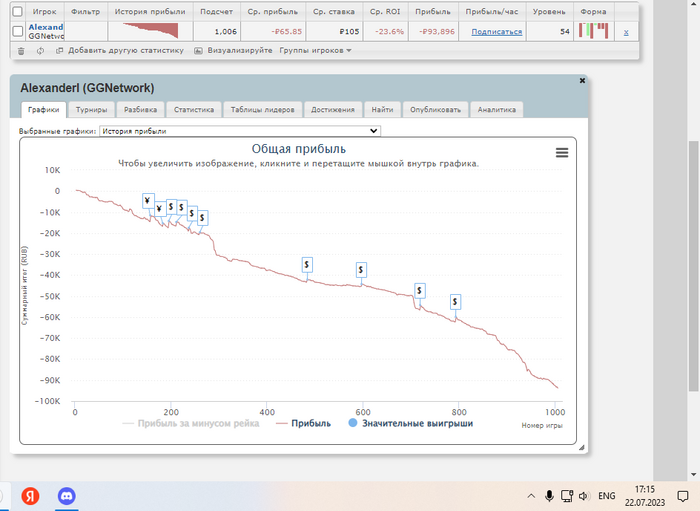This screenshot has width=700, height=511.
Task: Click the profit history sparkline in the player row
Action: coord(150,31)
